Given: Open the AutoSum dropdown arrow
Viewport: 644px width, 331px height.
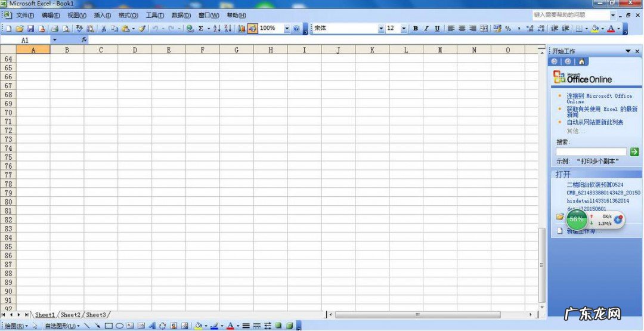Looking at the screenshot, I should pos(208,29).
